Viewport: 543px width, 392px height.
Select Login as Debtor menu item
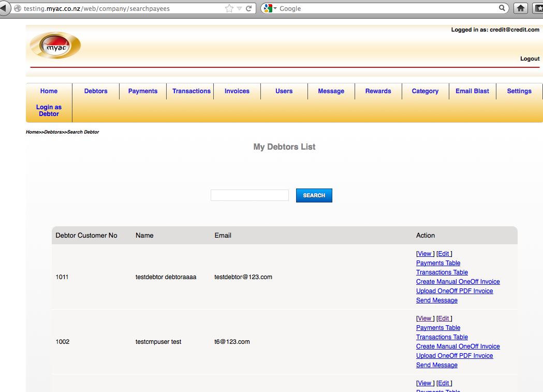point(49,110)
